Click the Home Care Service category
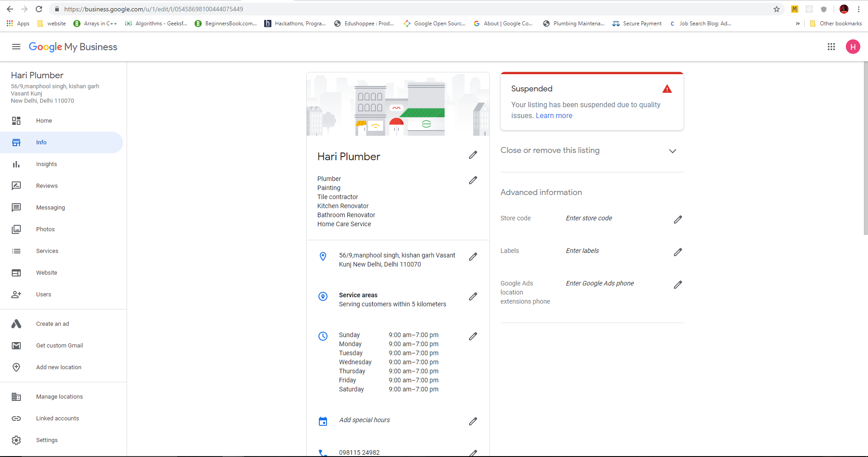Screen dimensions: 868x457 click(x=344, y=224)
